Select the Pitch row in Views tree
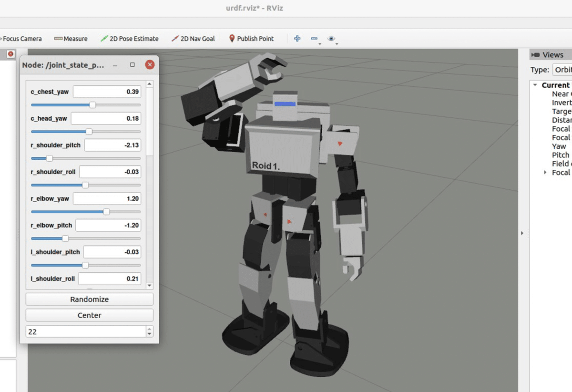Image resolution: width=572 pixels, height=392 pixels. point(561,155)
